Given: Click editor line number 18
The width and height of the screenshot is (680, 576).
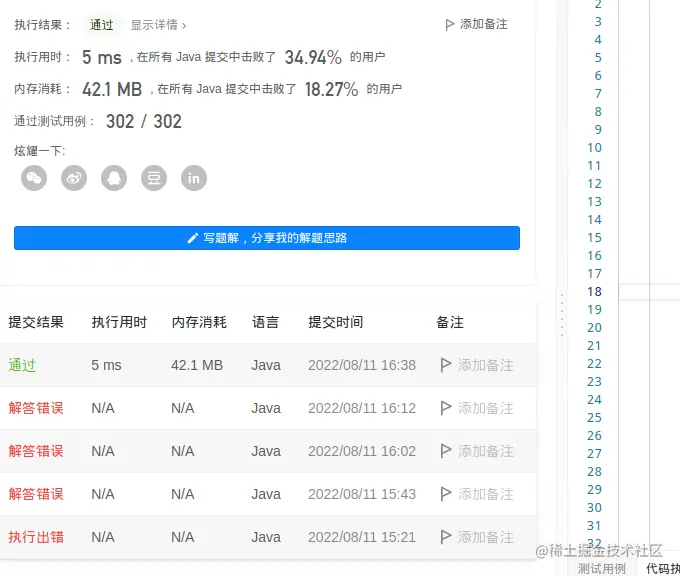Looking at the screenshot, I should 594,291.
